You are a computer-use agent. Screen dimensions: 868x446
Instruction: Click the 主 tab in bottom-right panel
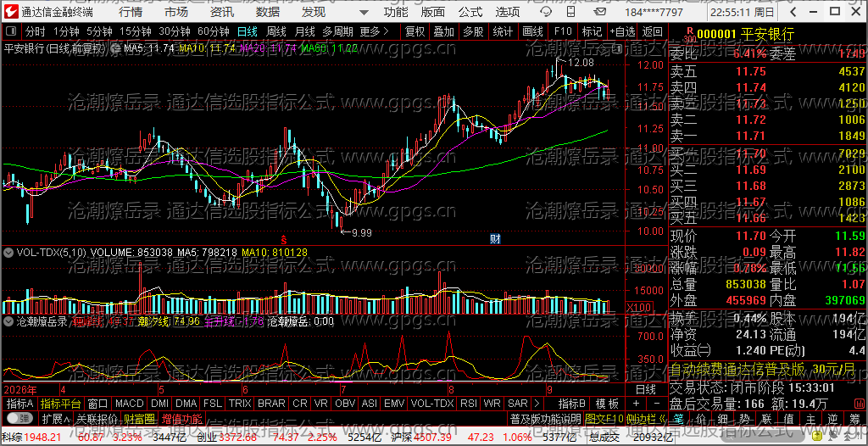pyautogui.click(x=810, y=417)
